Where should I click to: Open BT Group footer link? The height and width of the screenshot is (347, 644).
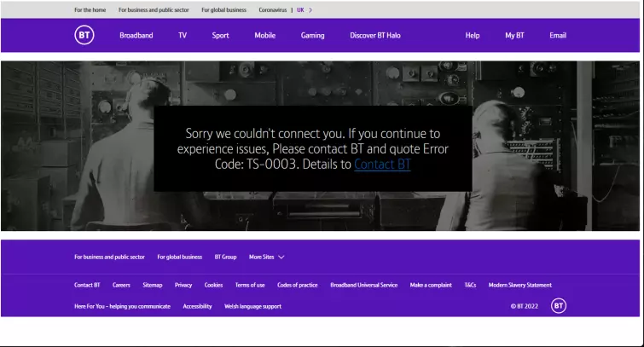tap(225, 257)
